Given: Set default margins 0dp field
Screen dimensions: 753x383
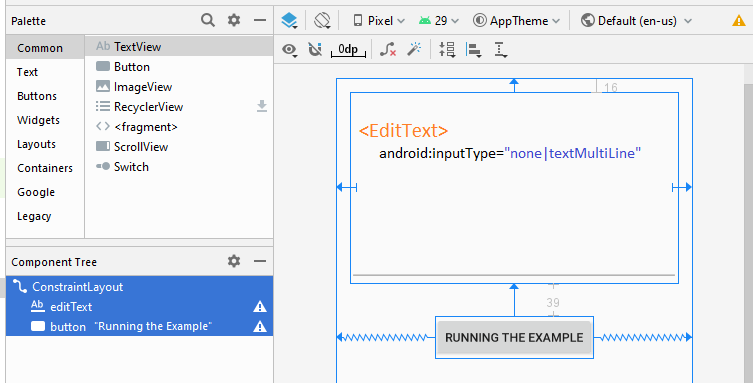Looking at the screenshot, I should (x=348, y=49).
